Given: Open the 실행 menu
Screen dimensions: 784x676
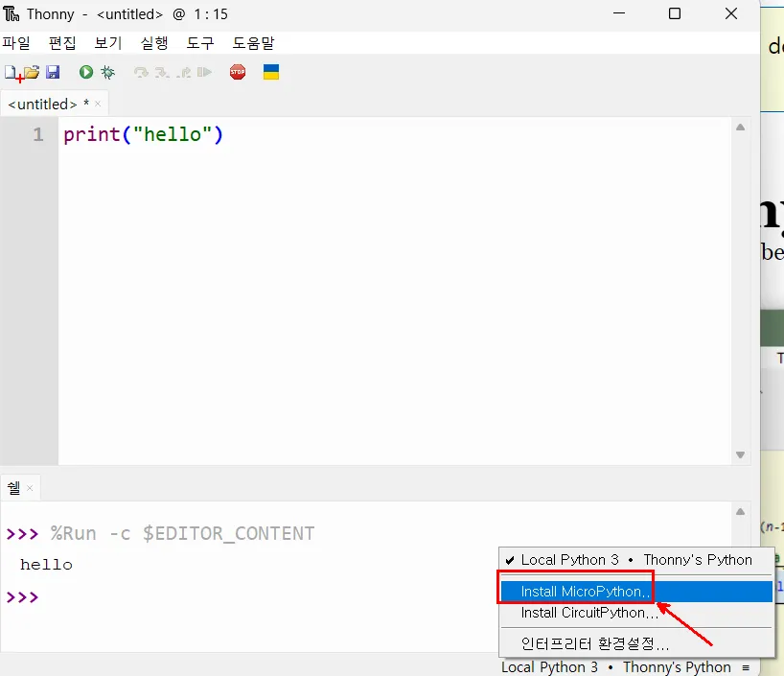Looking at the screenshot, I should pyautogui.click(x=154, y=43).
